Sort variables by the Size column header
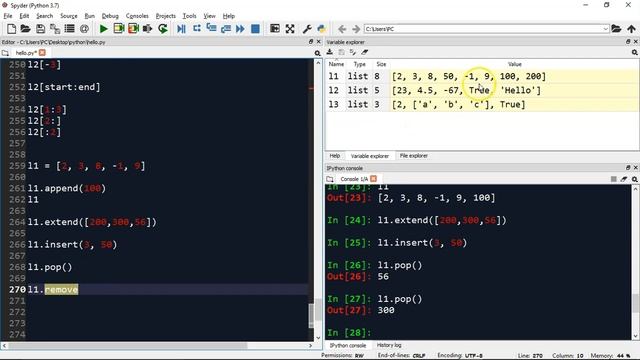This screenshot has width=640, height=360. click(381, 64)
